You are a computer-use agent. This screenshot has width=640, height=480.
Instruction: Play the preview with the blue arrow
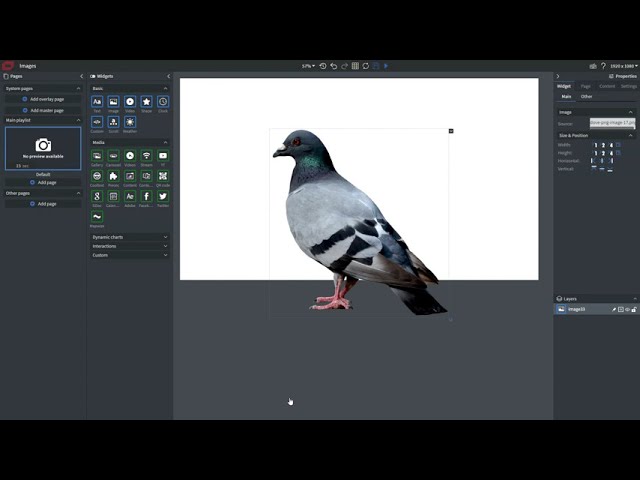pos(386,66)
